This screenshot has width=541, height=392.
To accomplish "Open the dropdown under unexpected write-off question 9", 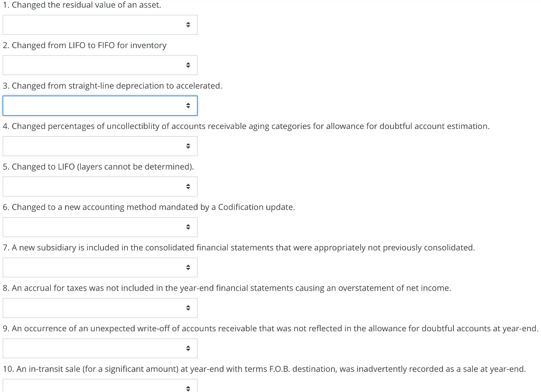I will click(x=100, y=348).
